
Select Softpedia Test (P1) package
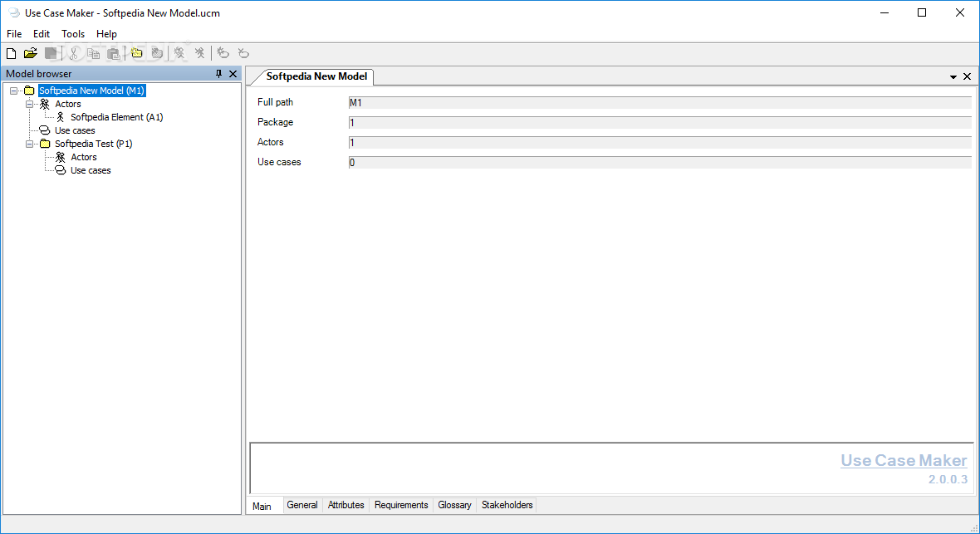94,144
